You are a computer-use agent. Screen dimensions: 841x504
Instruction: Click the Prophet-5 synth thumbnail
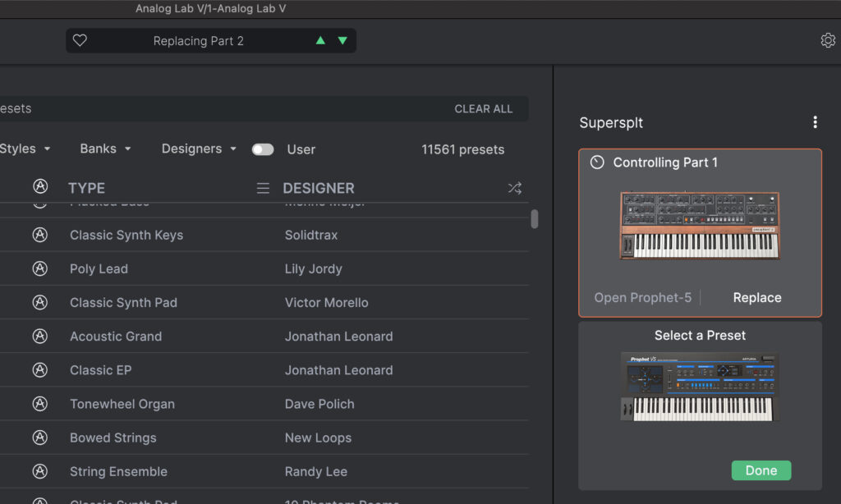(700, 225)
